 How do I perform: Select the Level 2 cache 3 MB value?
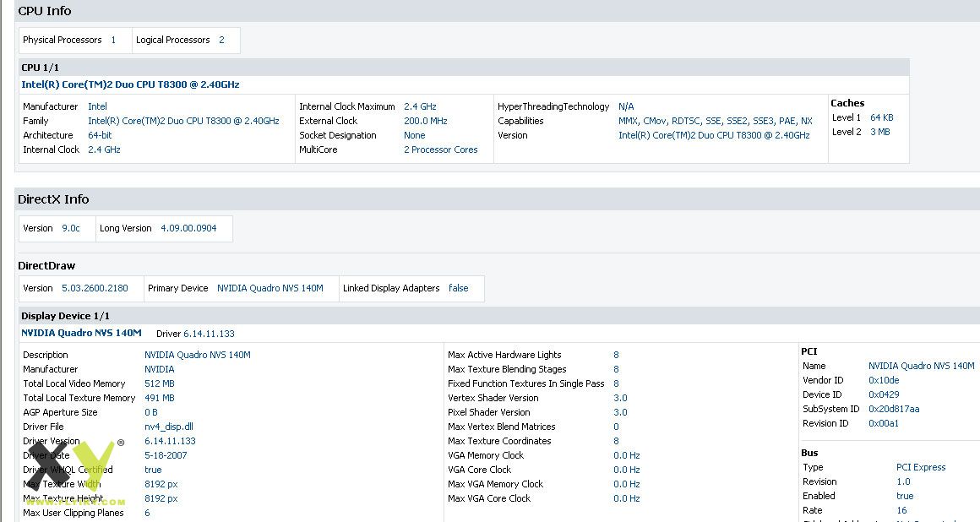[x=879, y=132]
